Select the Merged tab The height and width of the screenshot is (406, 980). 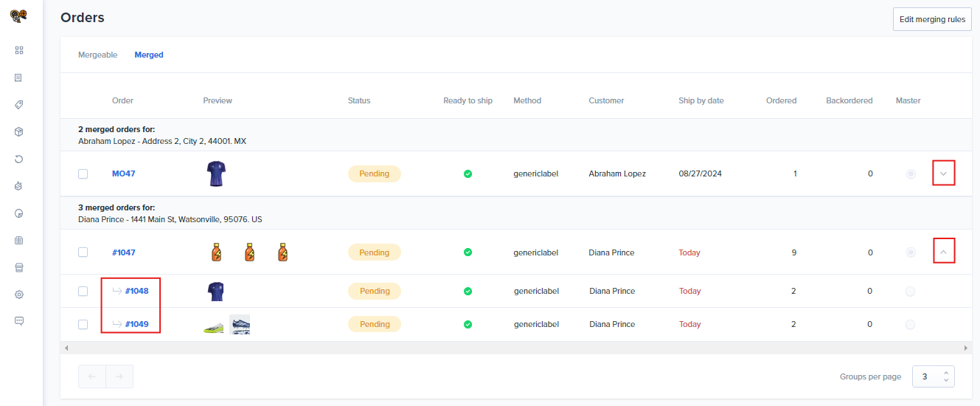149,55
